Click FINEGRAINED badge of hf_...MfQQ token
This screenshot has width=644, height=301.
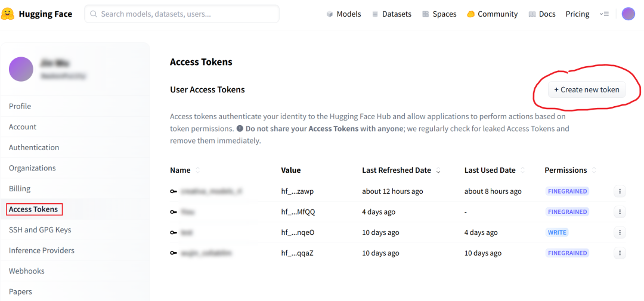pyautogui.click(x=567, y=212)
